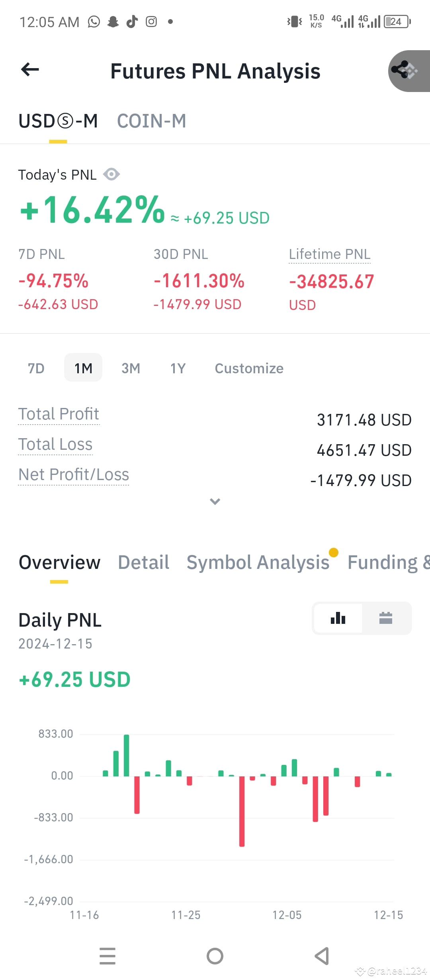Screen dimensions: 430x980
Task: Tap the Android home circle icon
Action: (215, 956)
